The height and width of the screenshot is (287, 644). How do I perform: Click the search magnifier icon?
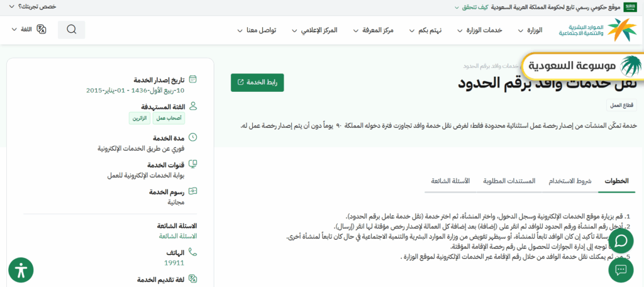point(71,30)
